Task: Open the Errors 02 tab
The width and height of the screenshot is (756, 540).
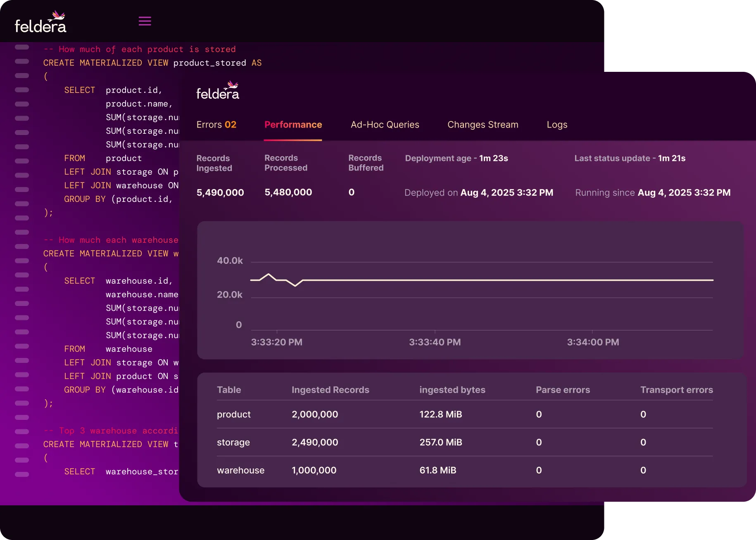Action: 216,125
